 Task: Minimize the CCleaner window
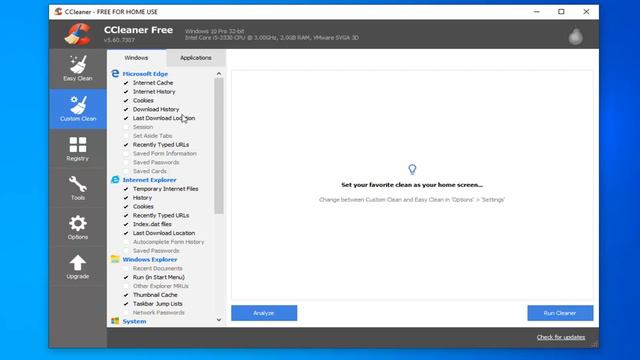tap(537, 12)
